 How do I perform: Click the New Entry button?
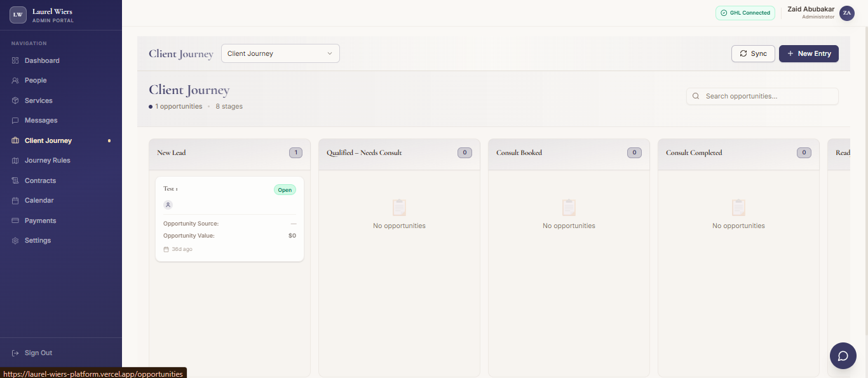[x=808, y=53]
